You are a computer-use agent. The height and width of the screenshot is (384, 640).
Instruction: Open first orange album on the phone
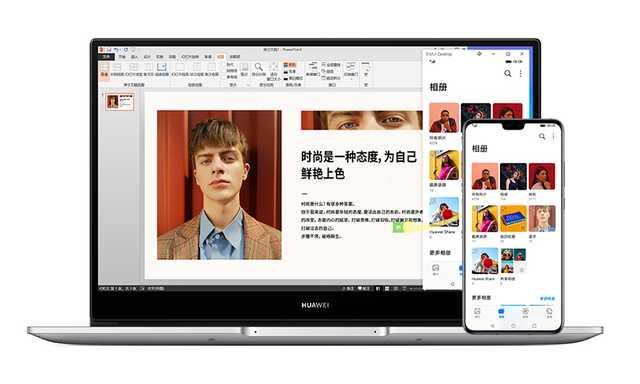tap(485, 176)
